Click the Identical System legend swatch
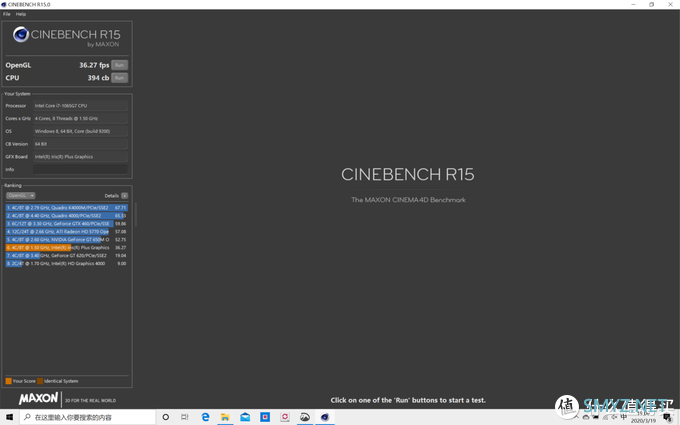 (40, 381)
